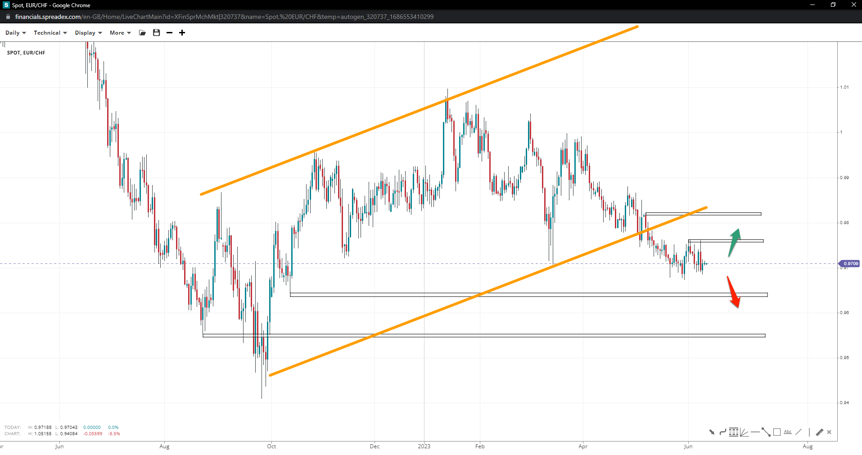Select the horizontal line tool
The width and height of the screenshot is (862, 455).
click(755, 432)
